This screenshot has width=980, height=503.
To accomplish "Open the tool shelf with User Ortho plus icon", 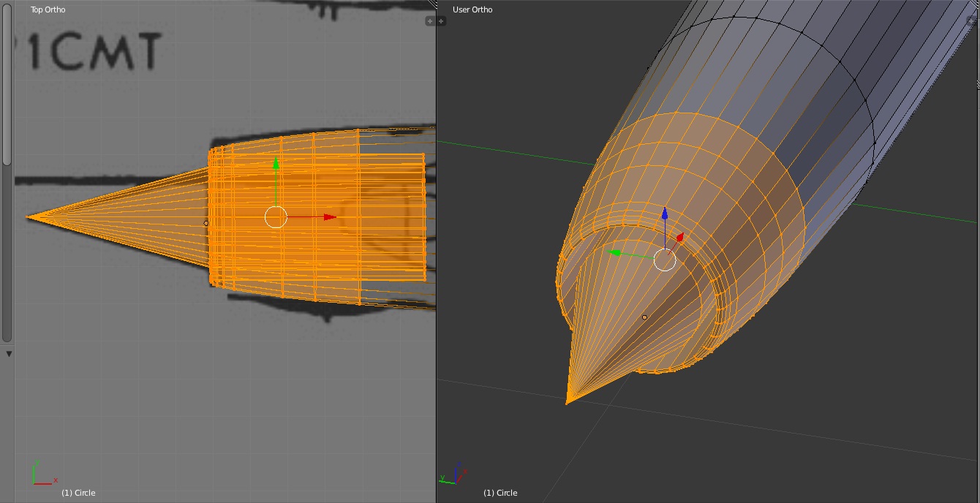I will click(442, 21).
